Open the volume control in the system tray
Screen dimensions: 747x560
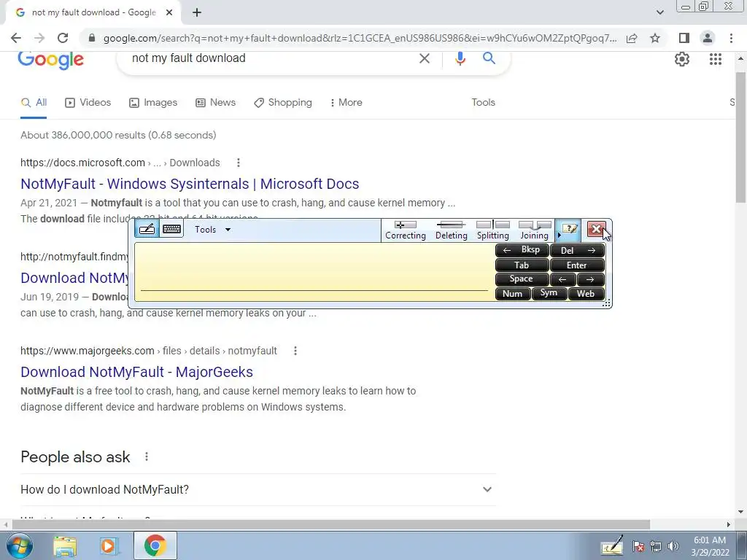pos(673,546)
